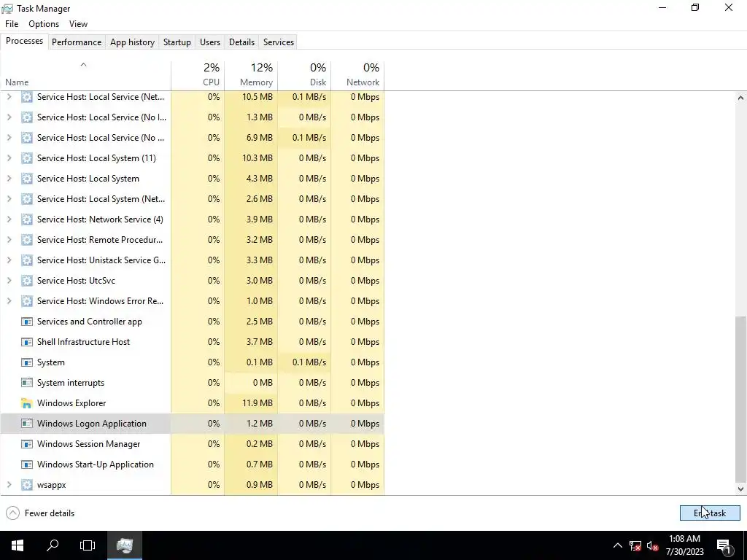Expand Service Host: Unistack Service G... row
Image resolution: width=747 pixels, height=560 pixels.
pyautogui.click(x=9, y=260)
